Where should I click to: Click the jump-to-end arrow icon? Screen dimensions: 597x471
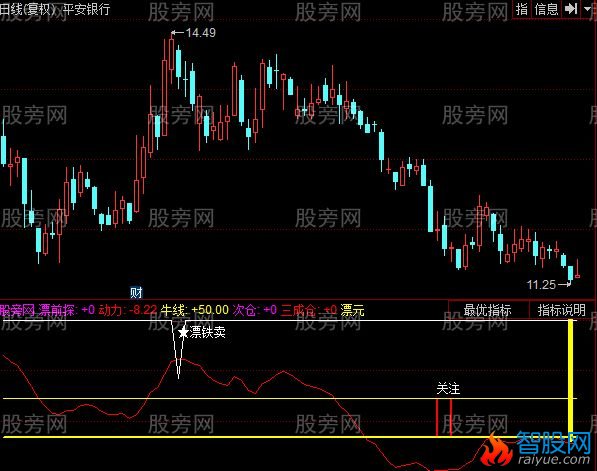571,9
